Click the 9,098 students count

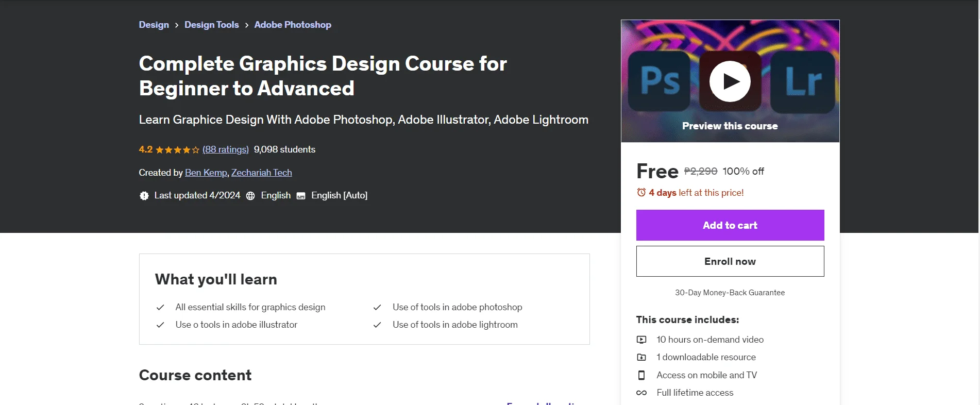(284, 149)
